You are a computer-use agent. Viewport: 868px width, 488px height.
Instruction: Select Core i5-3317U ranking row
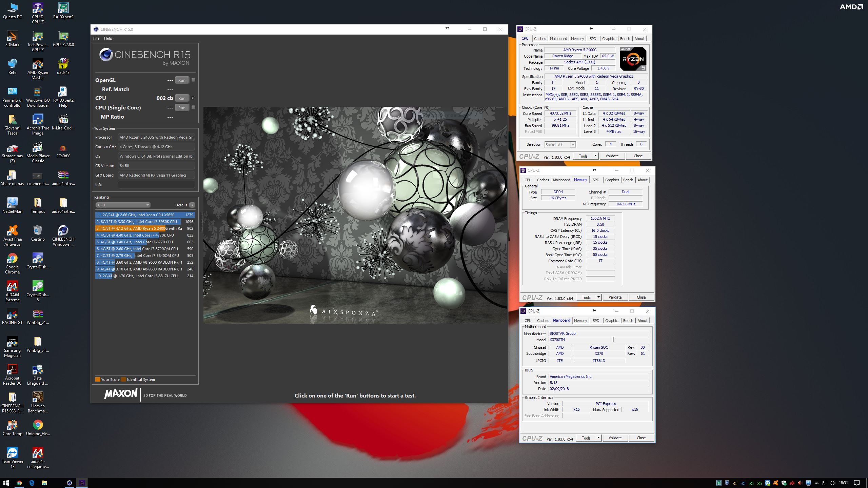[x=145, y=276]
